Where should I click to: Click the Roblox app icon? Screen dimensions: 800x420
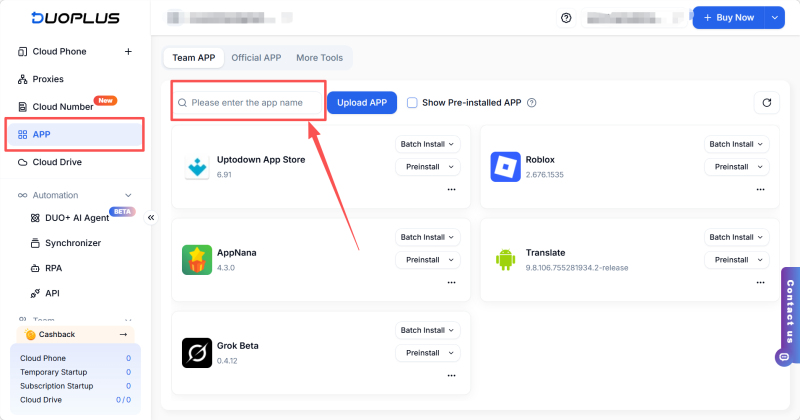(x=506, y=167)
